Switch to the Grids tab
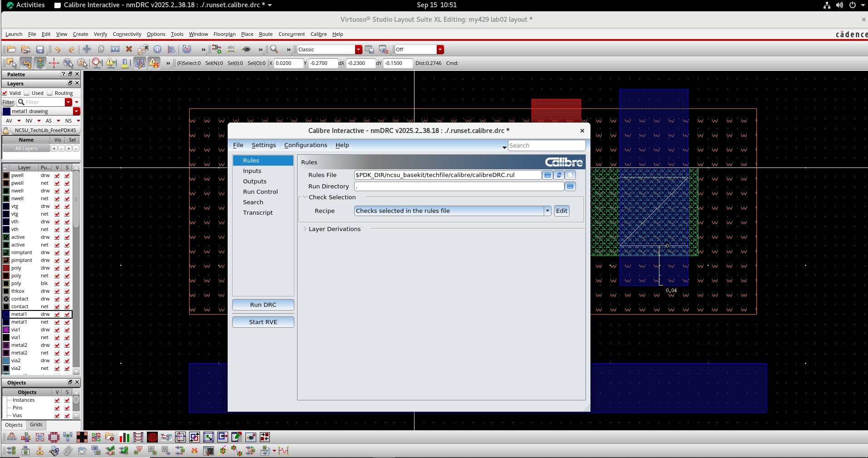Viewport: 868px width, 458px height. point(36,425)
